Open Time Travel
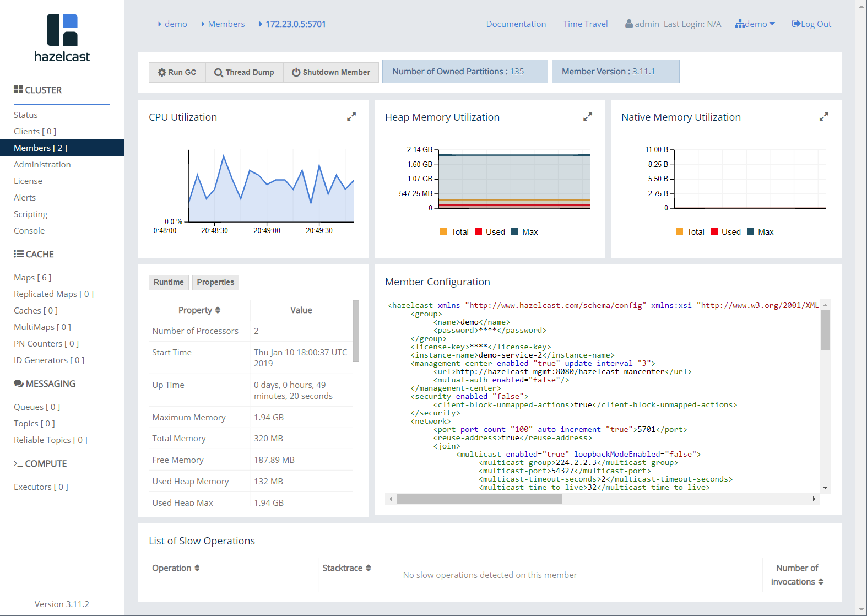The width and height of the screenshot is (867, 616). tap(586, 24)
